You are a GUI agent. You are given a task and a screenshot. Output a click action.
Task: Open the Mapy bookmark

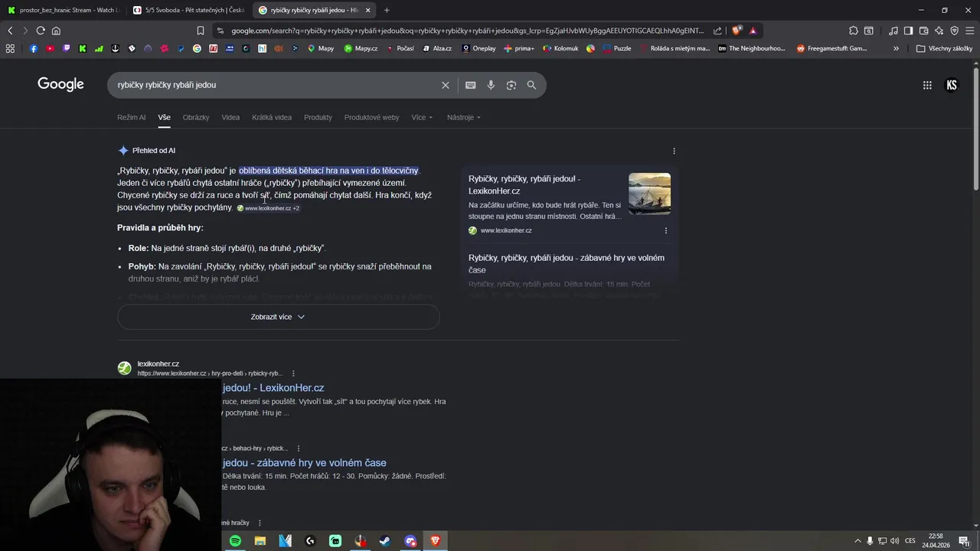(321, 48)
